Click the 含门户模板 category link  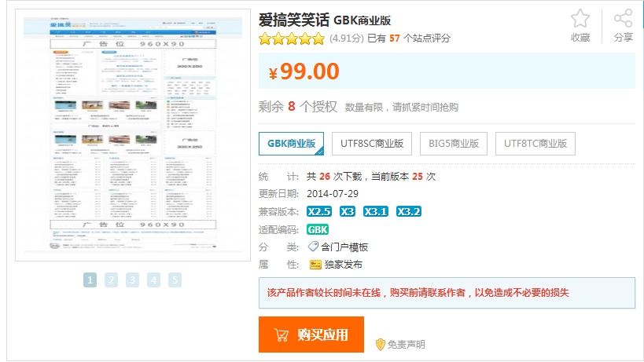[344, 247]
